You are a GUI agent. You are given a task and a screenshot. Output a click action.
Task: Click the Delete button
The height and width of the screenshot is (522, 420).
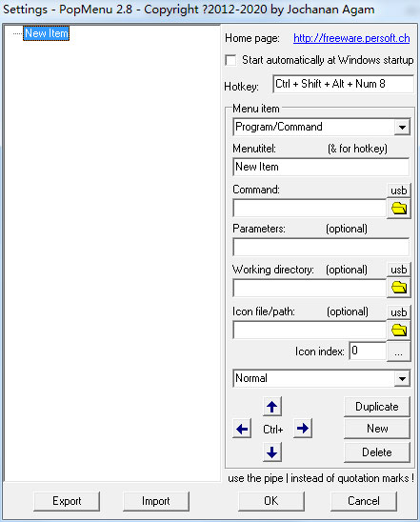tap(377, 452)
